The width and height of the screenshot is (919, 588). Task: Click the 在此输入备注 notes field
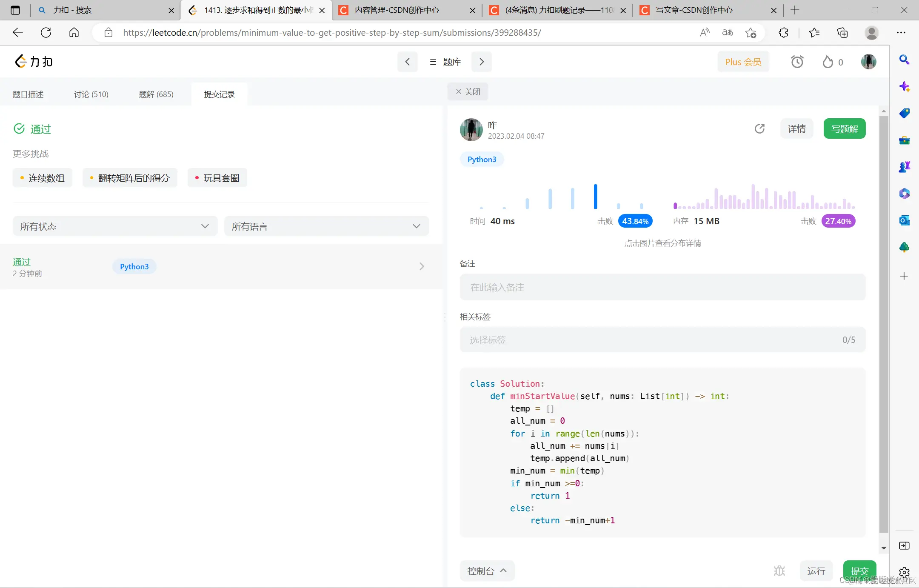pos(662,287)
